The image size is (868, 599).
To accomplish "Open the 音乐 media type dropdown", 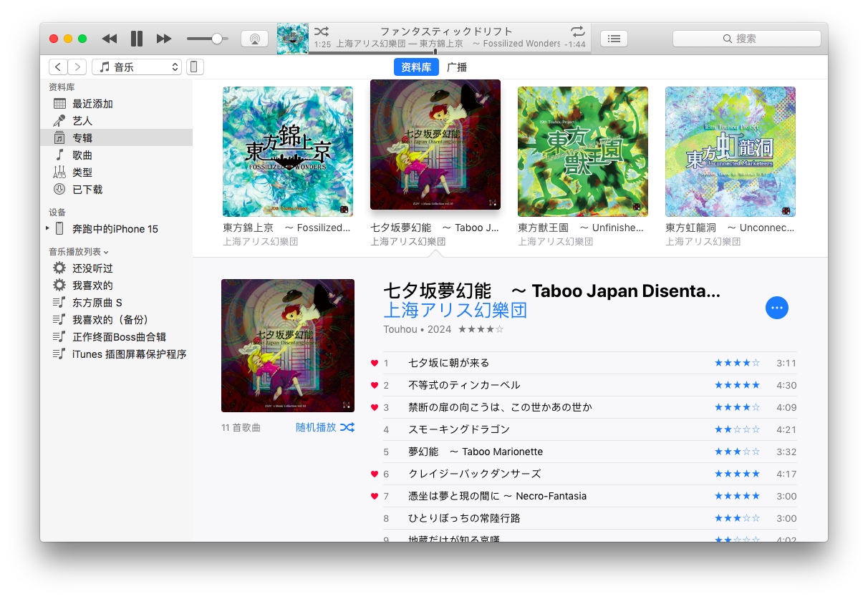I will 136,67.
